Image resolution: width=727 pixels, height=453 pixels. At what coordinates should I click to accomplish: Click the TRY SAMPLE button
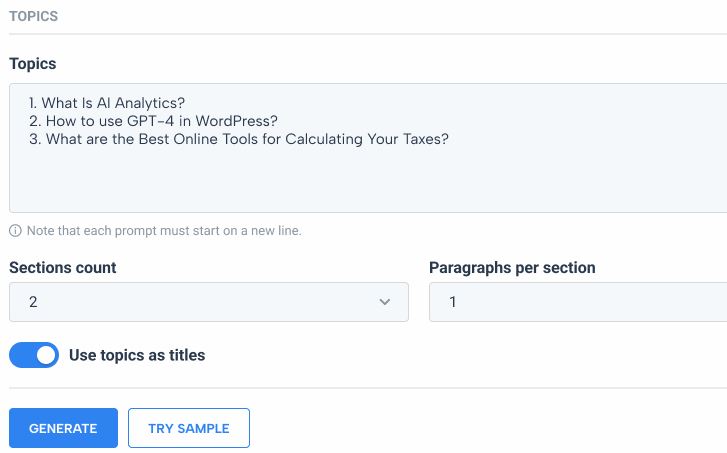189,428
